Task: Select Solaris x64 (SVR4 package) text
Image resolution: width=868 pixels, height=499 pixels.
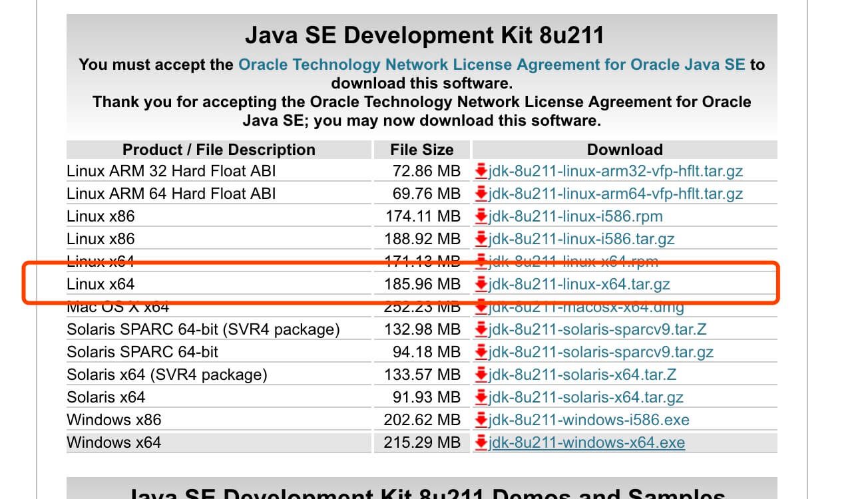Action: tap(167, 375)
